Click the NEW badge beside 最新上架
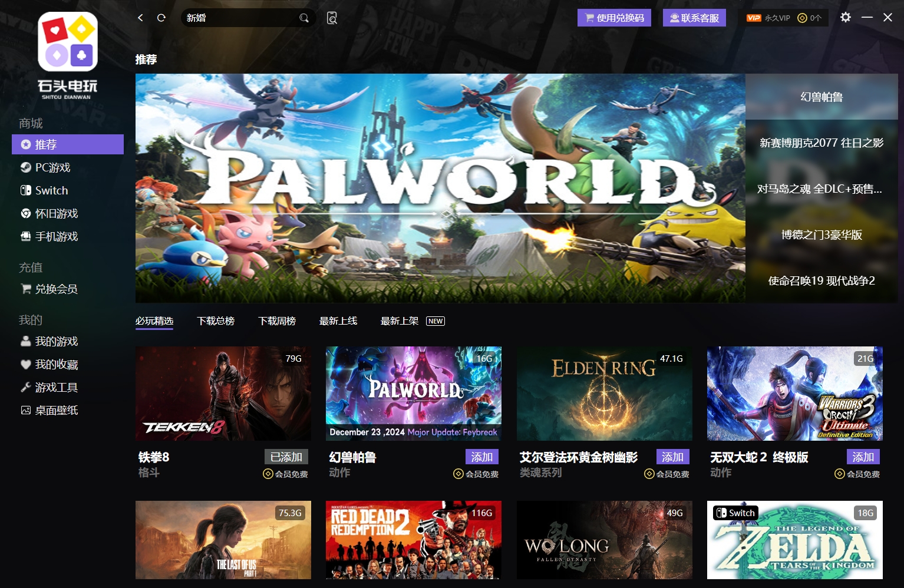Viewport: 904px width, 588px height. tap(435, 321)
